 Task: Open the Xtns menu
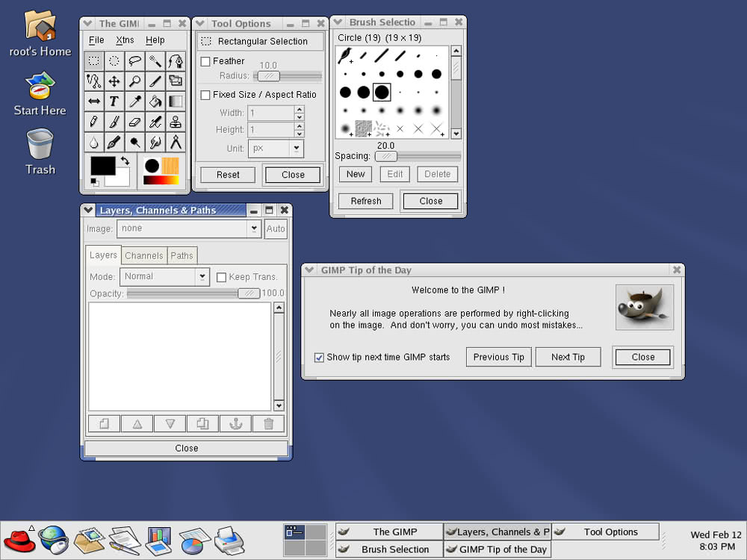pyautogui.click(x=125, y=40)
